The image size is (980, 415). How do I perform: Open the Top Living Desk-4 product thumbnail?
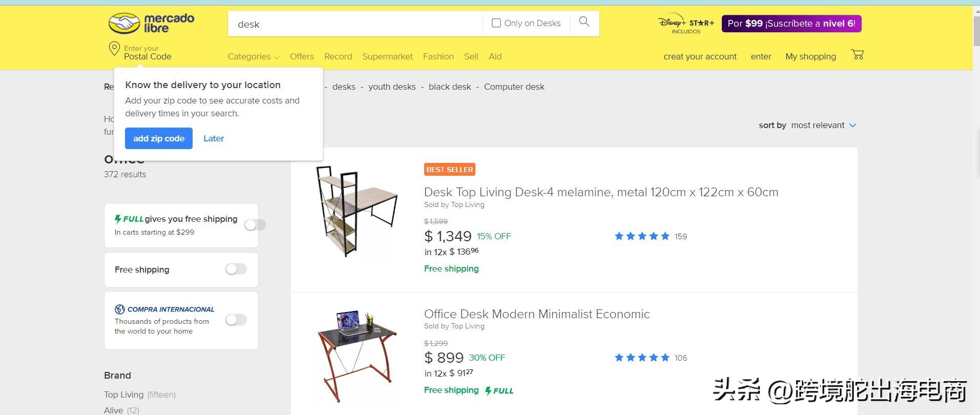click(357, 211)
